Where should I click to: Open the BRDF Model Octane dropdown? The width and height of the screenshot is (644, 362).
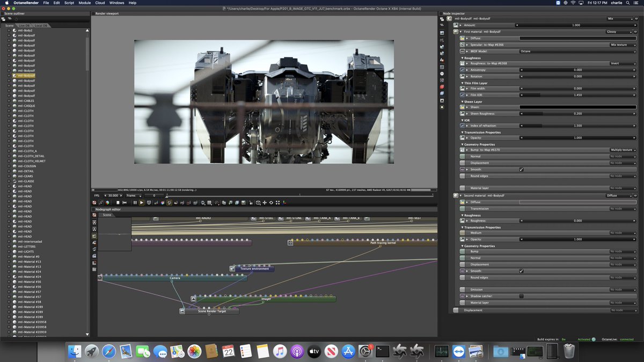(577, 51)
